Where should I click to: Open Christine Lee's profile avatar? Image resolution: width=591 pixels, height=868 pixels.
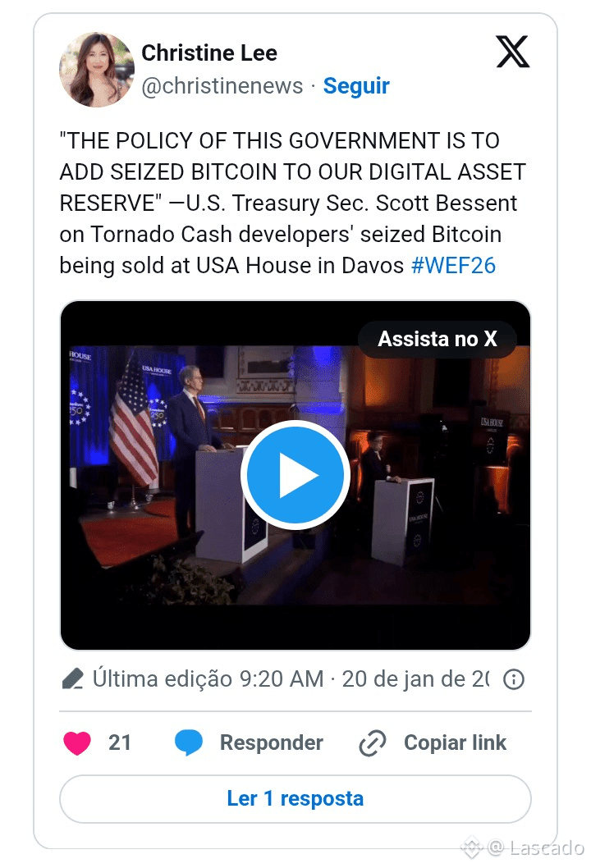(96, 69)
